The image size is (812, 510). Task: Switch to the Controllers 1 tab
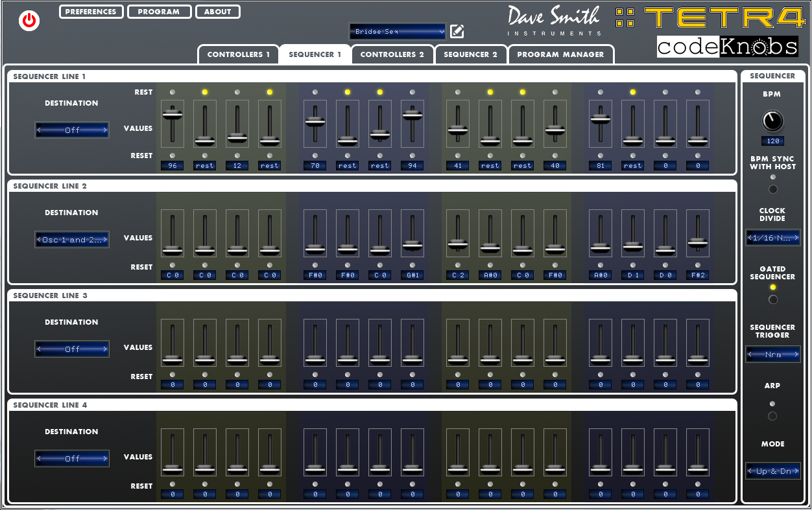pos(239,54)
